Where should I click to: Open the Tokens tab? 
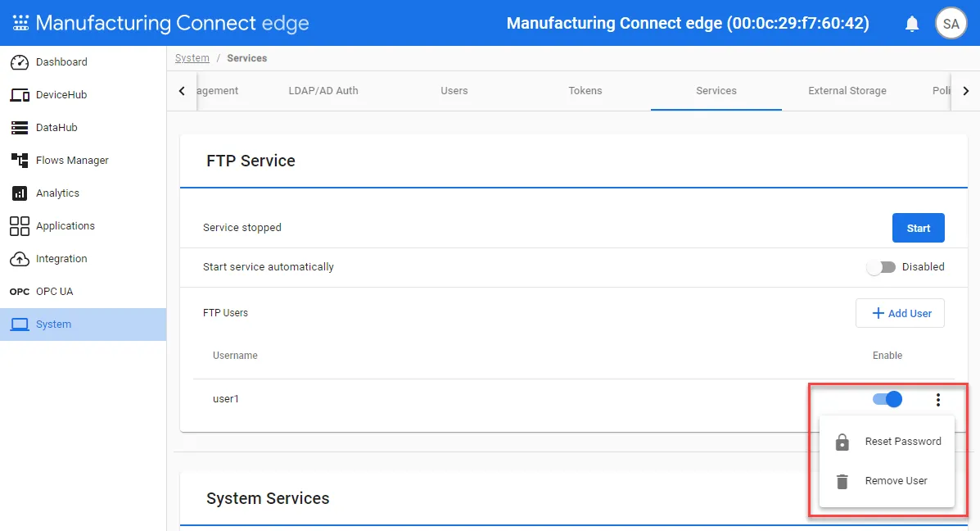[585, 91]
